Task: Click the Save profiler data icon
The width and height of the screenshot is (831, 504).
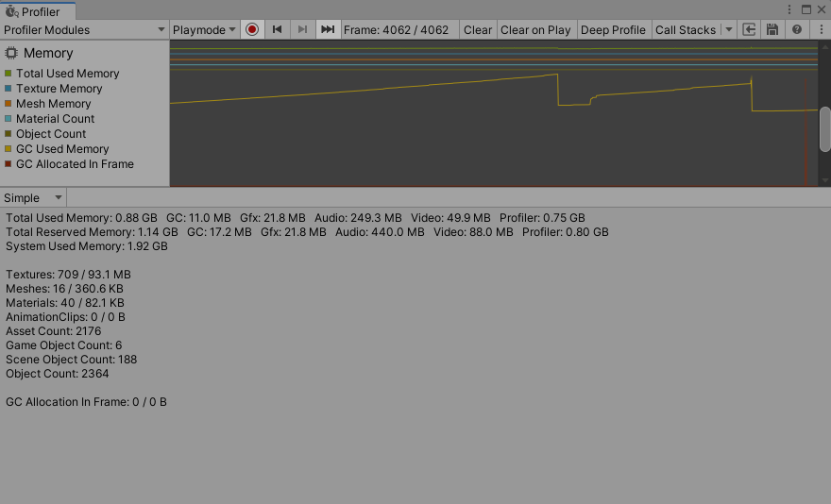Action: tap(772, 29)
